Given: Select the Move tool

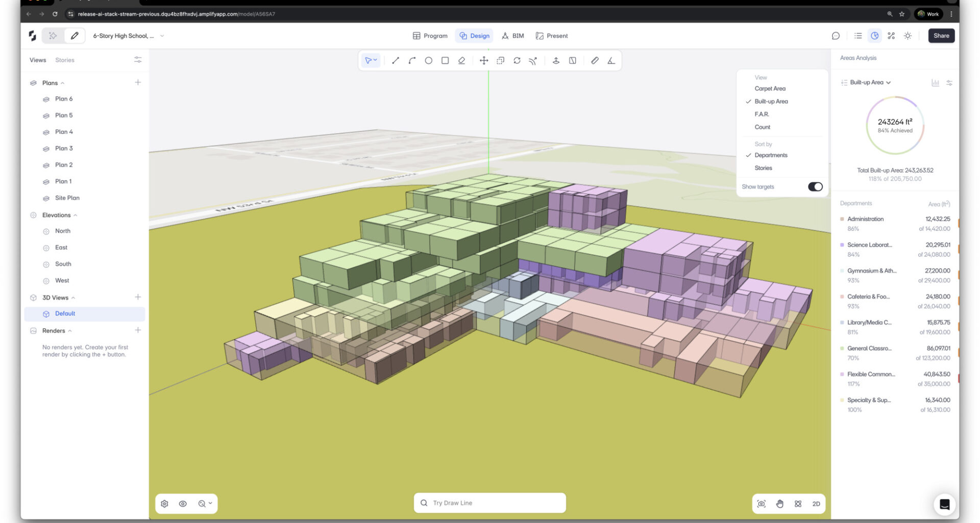Looking at the screenshot, I should point(483,61).
